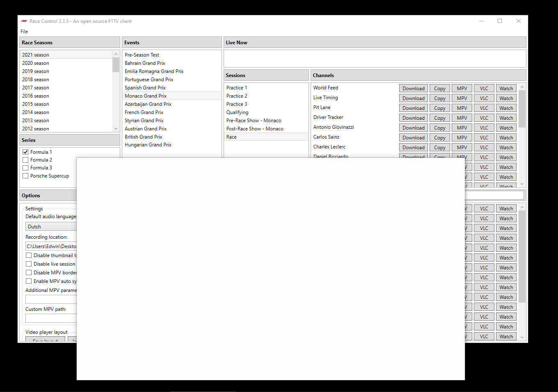Viewport: 558px width, 392px height.
Task: Download the World Feed channel
Action: [x=413, y=88]
